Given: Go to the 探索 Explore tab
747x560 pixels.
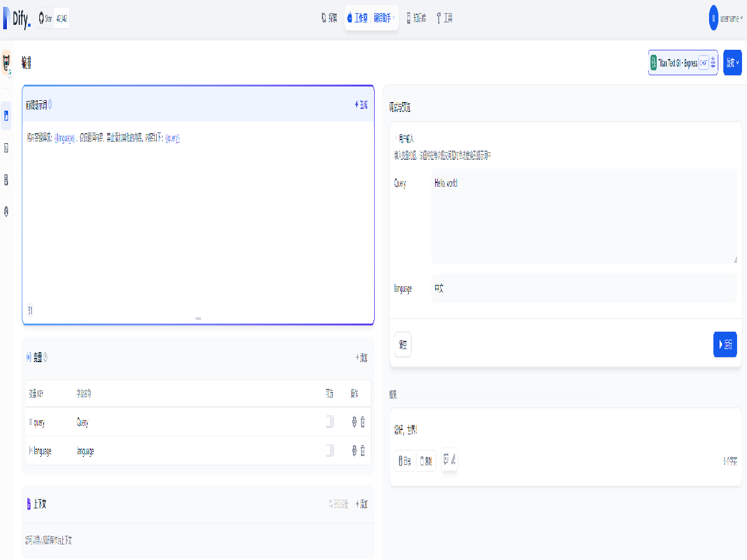Looking at the screenshot, I should pyautogui.click(x=329, y=18).
